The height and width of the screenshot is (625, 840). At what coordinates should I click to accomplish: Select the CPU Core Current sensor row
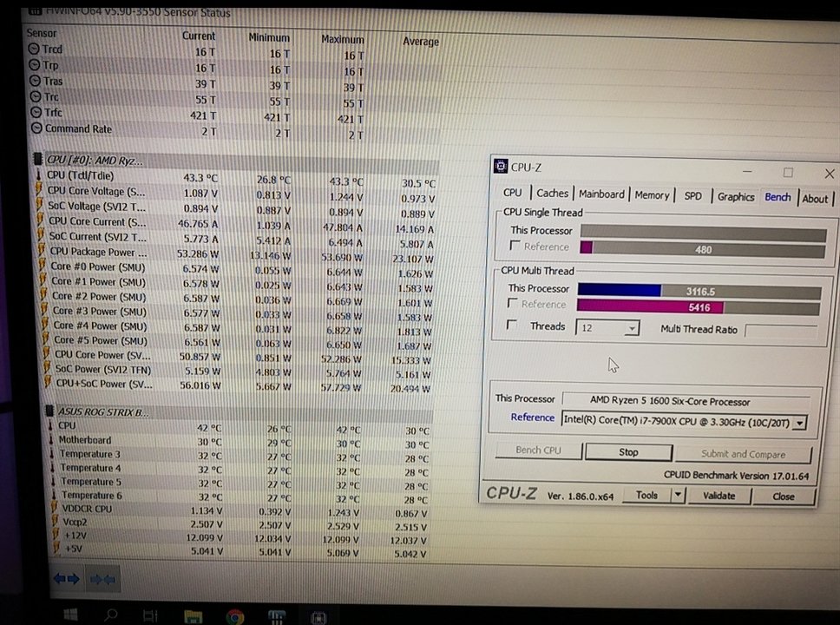(x=234, y=224)
